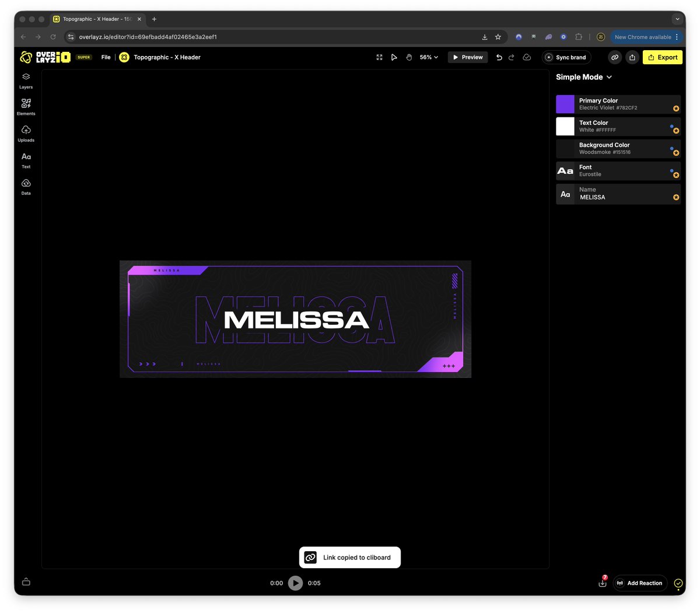700x613 pixels.
Task: Toggle Sync brand
Action: (x=566, y=57)
